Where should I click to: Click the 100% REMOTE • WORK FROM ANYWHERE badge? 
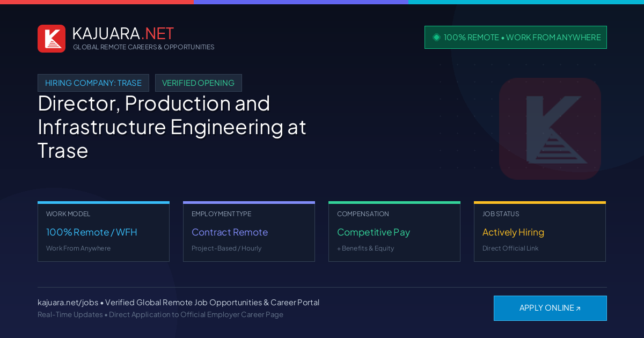[x=516, y=38]
